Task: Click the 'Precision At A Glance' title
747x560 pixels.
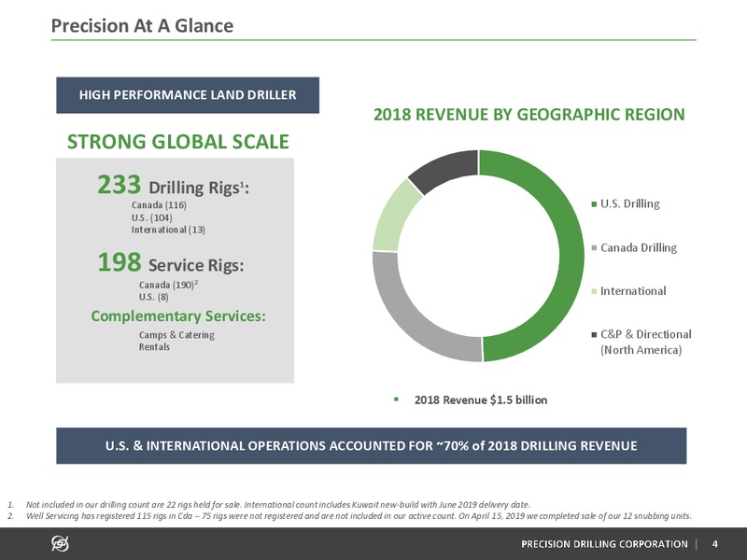Action: [142, 26]
